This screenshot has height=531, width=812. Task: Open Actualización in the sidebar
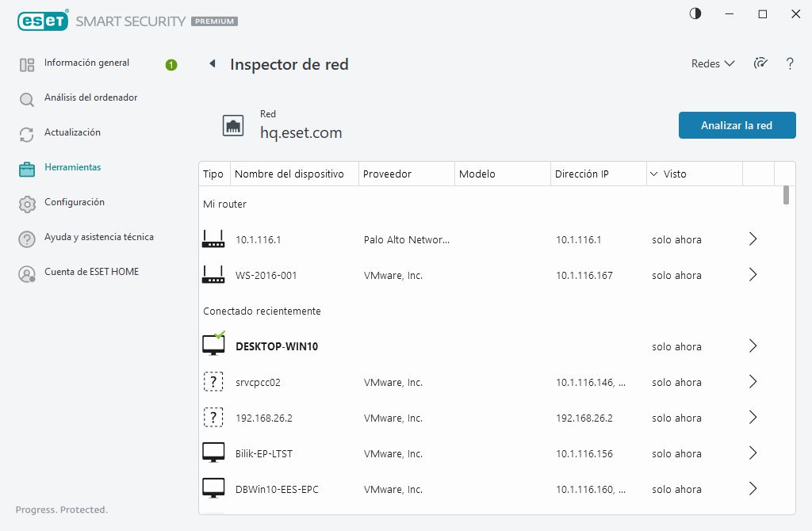click(72, 132)
